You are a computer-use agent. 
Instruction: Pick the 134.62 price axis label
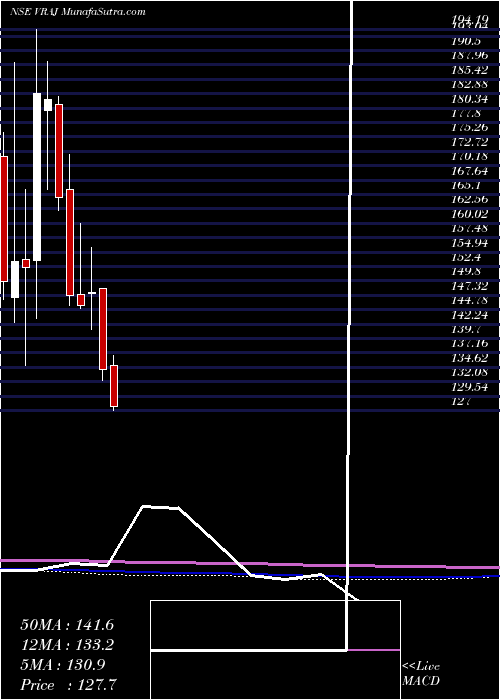click(469, 357)
